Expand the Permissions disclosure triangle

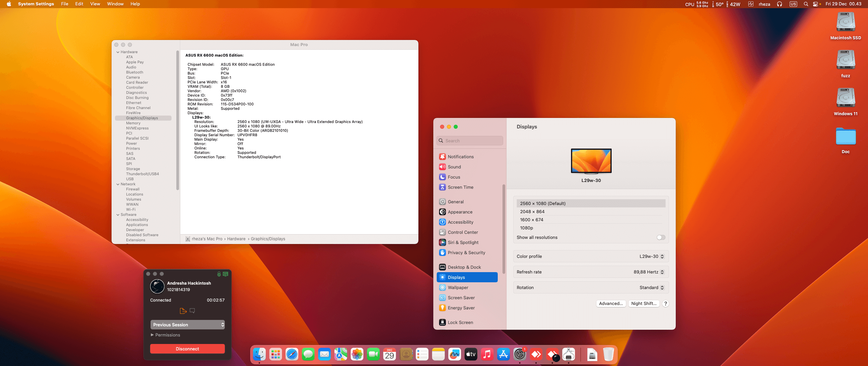[x=152, y=335]
